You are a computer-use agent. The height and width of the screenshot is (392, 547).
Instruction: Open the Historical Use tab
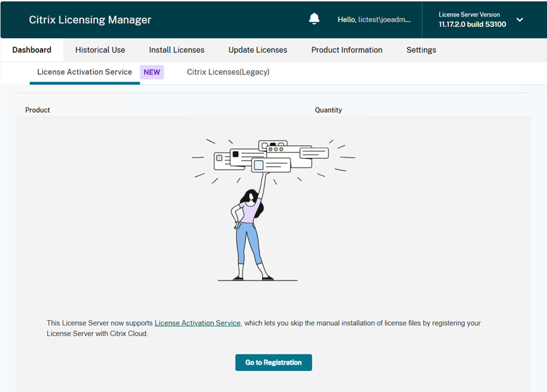(100, 50)
